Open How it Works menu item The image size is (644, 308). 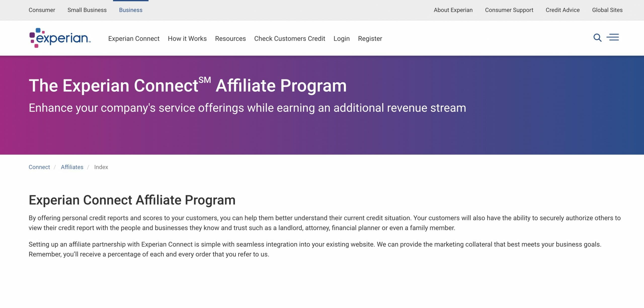(187, 38)
